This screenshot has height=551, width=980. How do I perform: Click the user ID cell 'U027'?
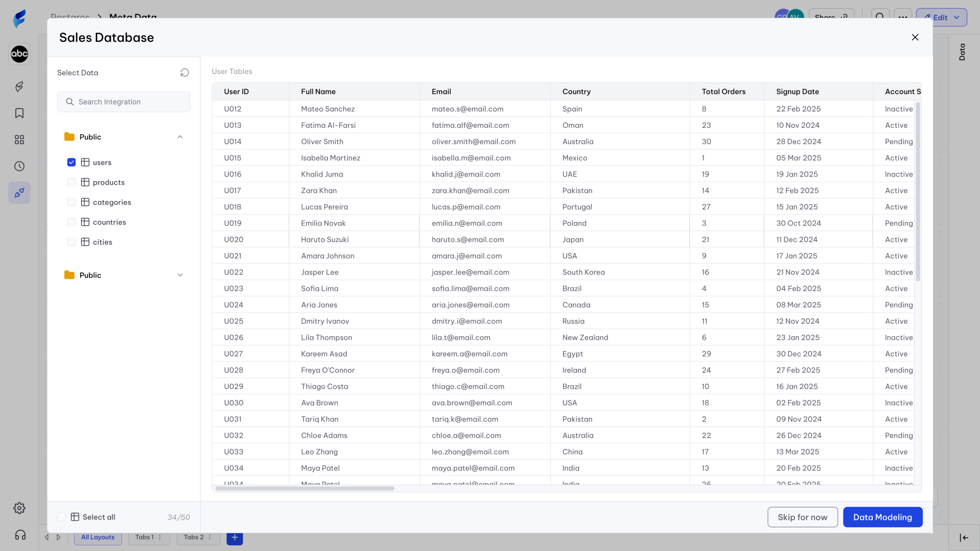point(233,354)
